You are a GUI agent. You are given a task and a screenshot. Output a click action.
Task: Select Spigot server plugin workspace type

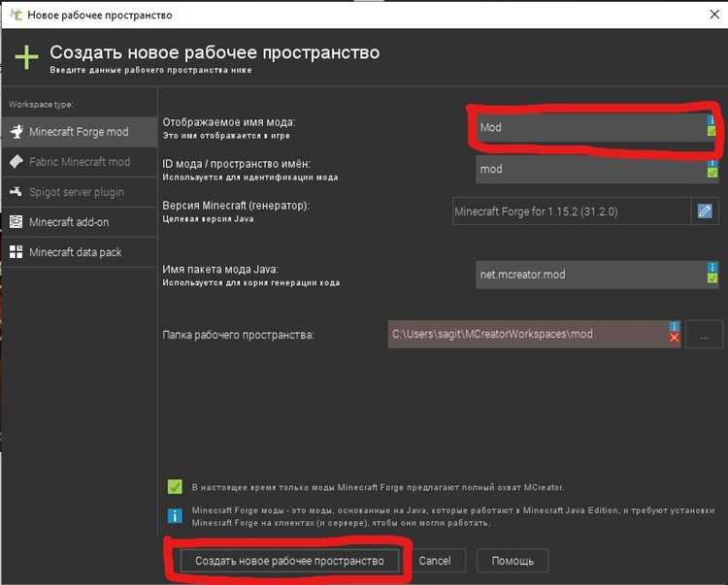80,192
